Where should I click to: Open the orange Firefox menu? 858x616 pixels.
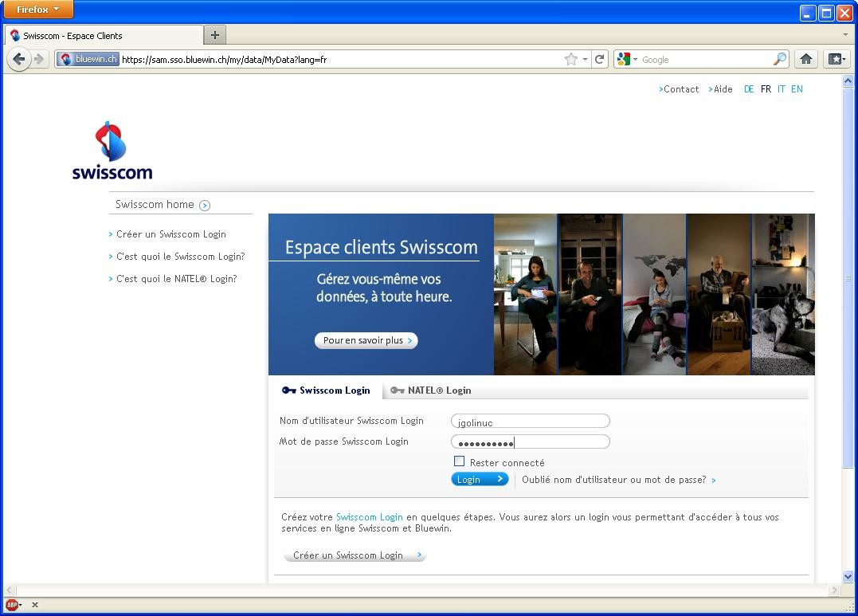37,10
